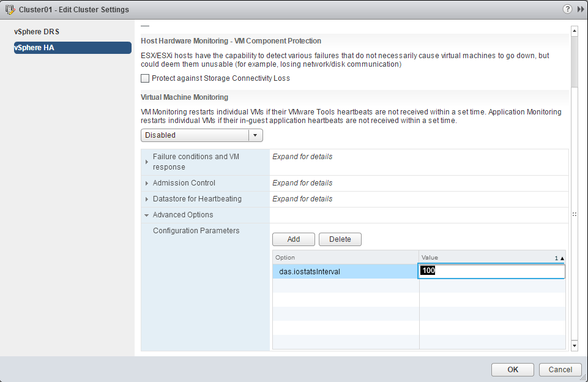
Task: Click the Host Hardware Monitoring heading
Action: (x=231, y=41)
